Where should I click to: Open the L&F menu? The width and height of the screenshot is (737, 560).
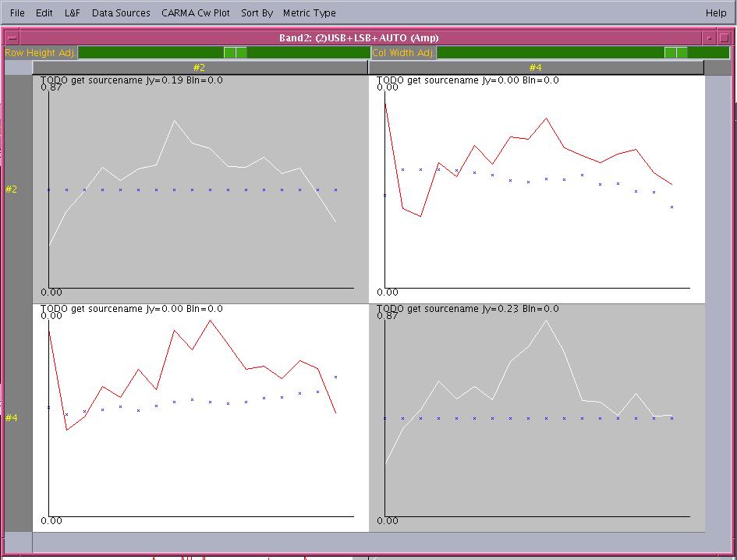tap(72, 13)
